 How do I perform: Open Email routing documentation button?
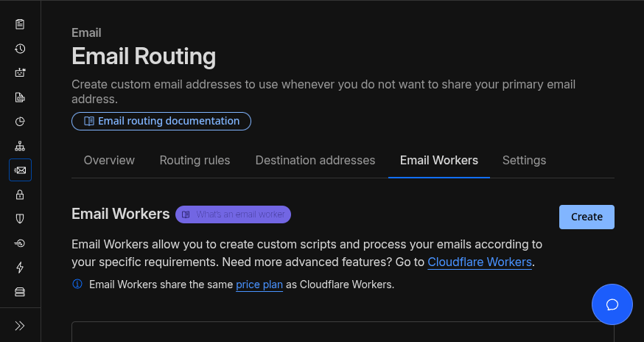click(161, 121)
